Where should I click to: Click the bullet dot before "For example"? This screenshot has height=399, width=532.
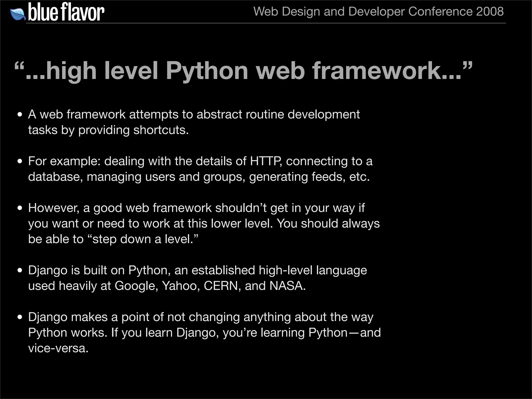20,162
